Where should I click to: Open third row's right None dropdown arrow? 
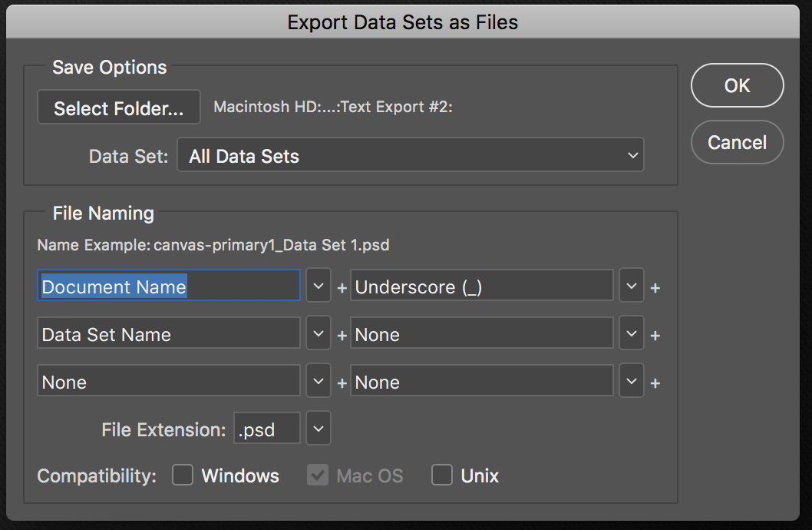point(631,382)
